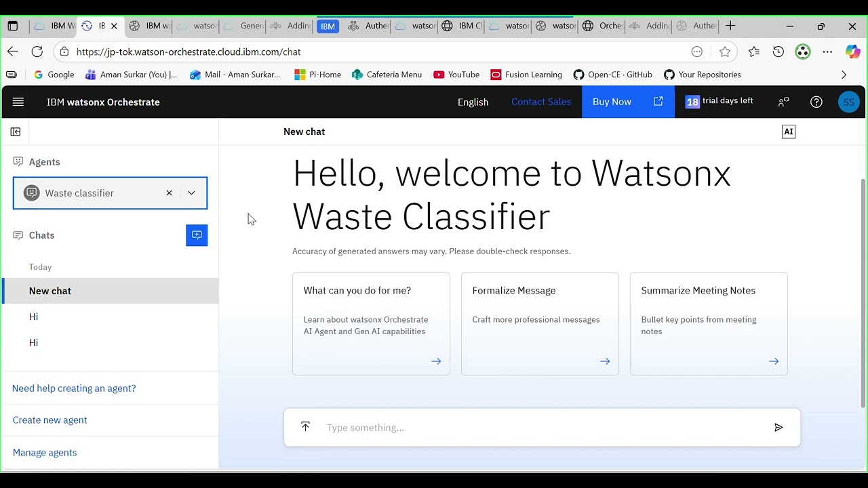Close the current active browser tab
Screen dimensions: 868x488
[x=114, y=26]
